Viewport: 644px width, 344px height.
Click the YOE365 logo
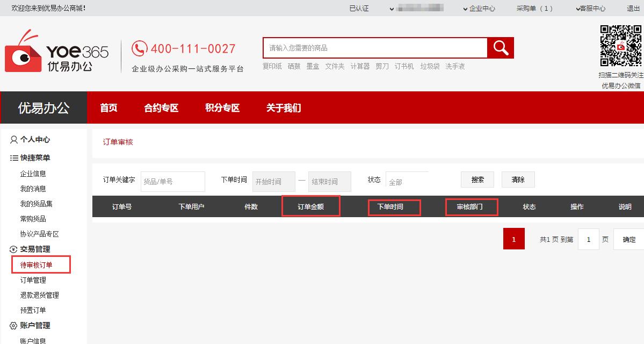(56, 52)
